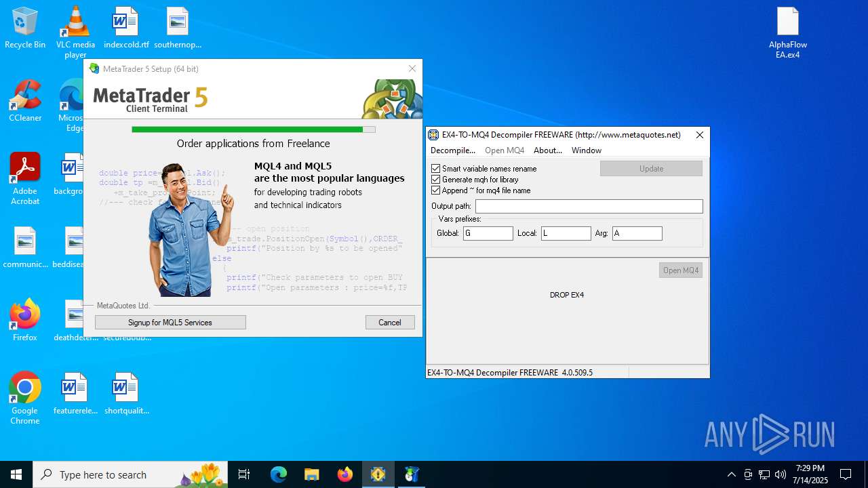Open the Window menu
Image resolution: width=868 pixels, height=488 pixels.
click(x=587, y=150)
